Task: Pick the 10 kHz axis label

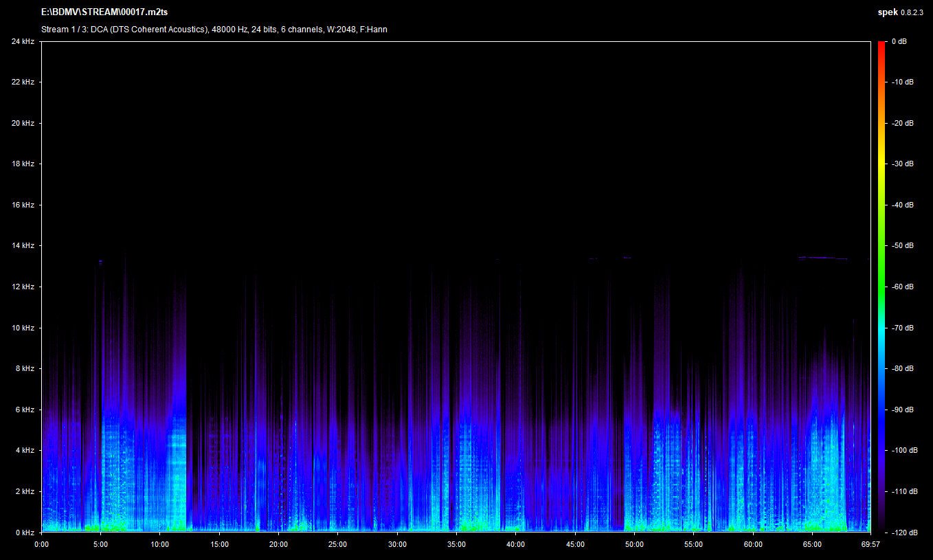Action: point(23,328)
